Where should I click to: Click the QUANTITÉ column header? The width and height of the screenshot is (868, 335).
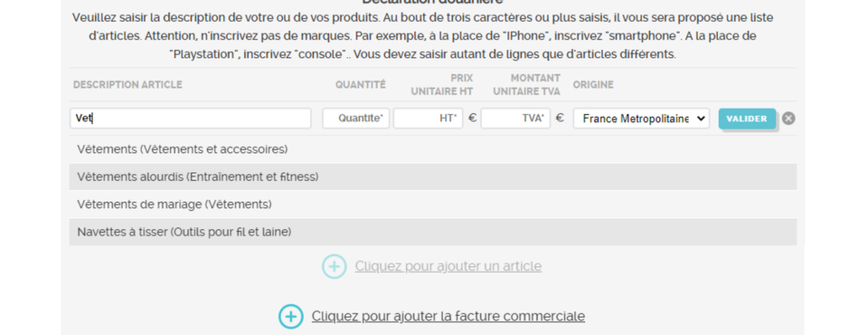tap(361, 85)
